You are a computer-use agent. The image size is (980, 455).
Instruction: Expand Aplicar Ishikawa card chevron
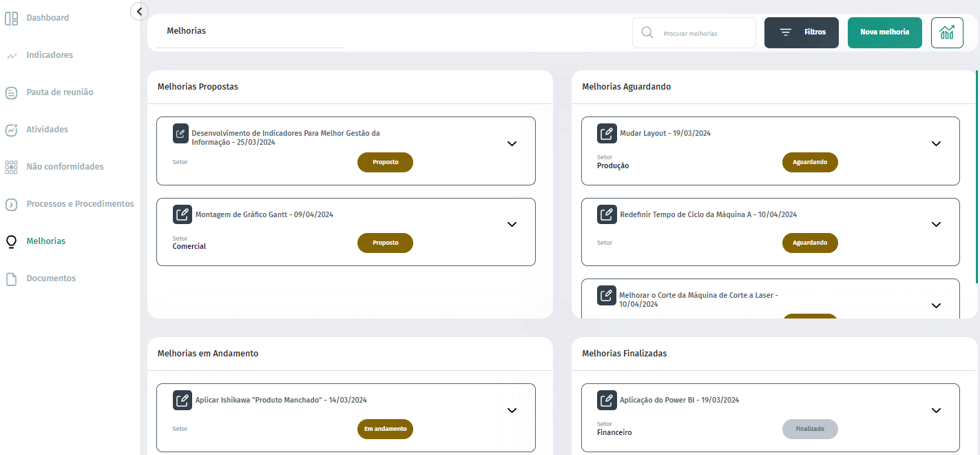click(512, 410)
